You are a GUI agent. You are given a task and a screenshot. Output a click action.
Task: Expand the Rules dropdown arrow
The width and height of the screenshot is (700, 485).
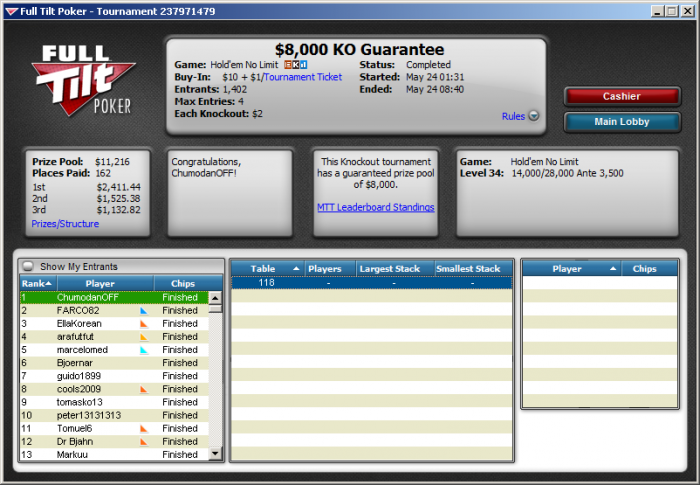[x=533, y=116]
